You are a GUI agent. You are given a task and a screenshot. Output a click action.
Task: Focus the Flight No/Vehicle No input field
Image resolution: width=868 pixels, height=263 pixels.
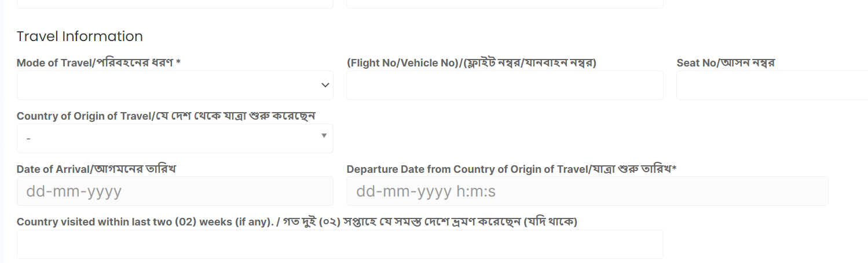point(504,86)
